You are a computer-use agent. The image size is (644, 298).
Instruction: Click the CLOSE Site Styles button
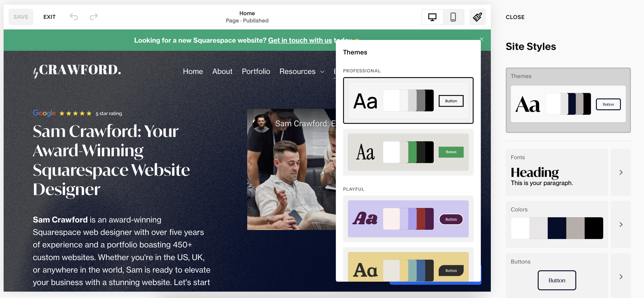515,17
